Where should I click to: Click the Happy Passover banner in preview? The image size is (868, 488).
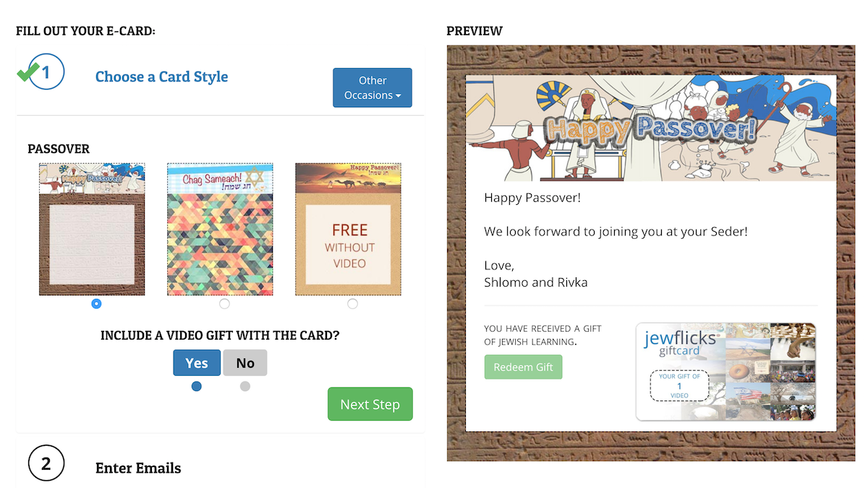[650, 128]
